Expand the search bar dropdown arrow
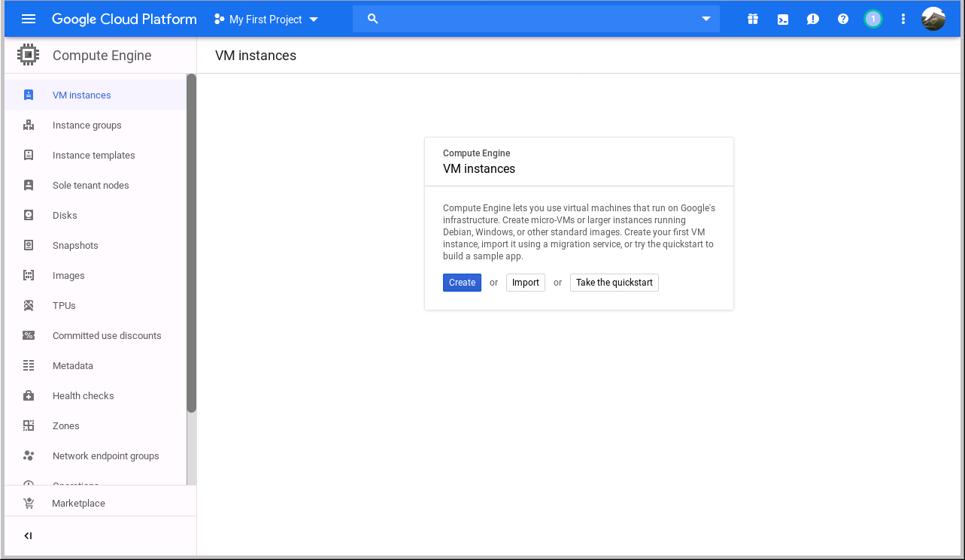The image size is (965, 560). tap(706, 19)
